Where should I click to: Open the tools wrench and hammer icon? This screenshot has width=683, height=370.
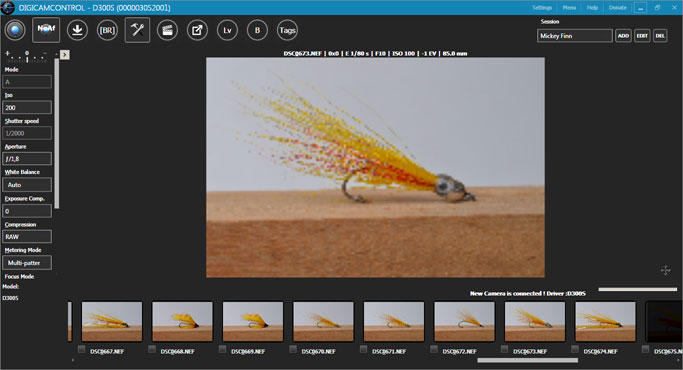(137, 30)
